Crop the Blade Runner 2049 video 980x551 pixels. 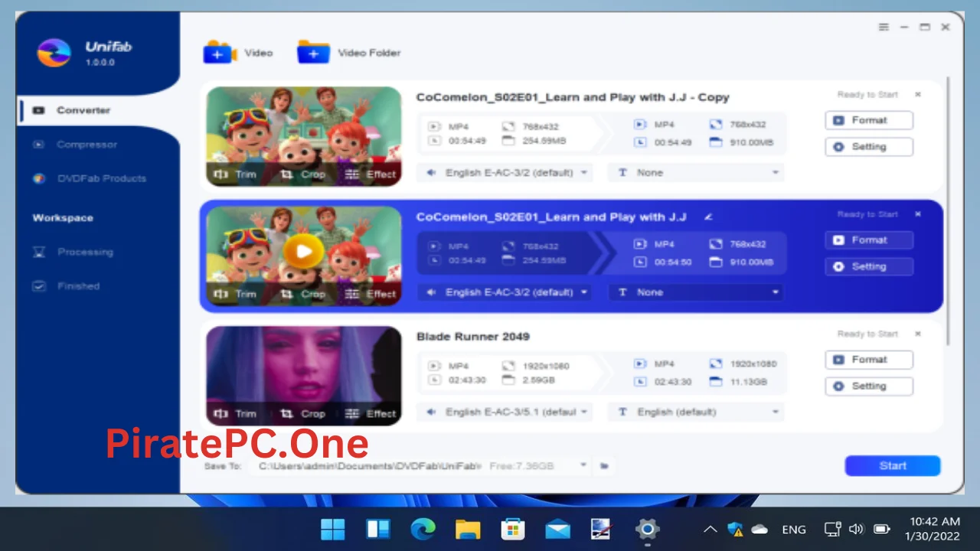[303, 414]
